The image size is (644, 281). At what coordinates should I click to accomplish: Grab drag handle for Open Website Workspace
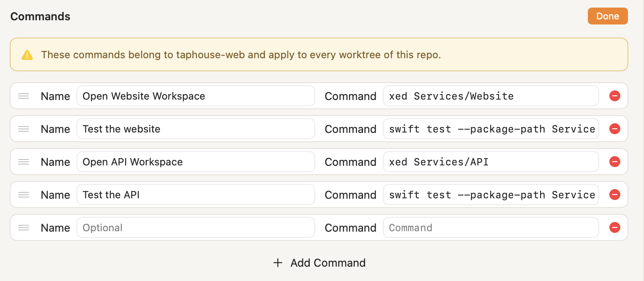(24, 96)
